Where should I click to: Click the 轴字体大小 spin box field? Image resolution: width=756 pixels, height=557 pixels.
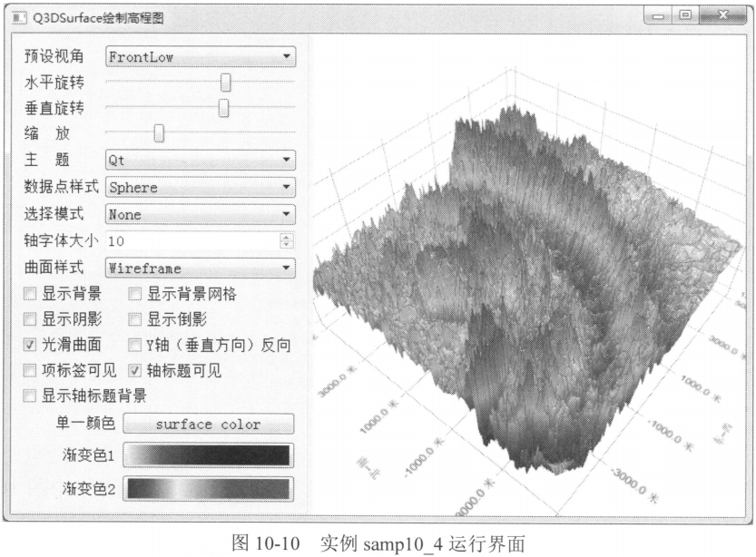click(191, 241)
